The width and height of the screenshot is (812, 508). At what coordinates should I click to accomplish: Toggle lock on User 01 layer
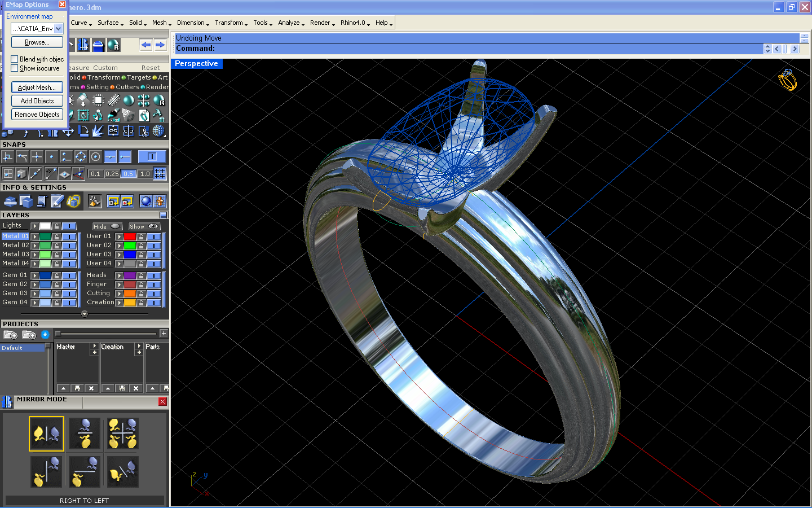141,237
